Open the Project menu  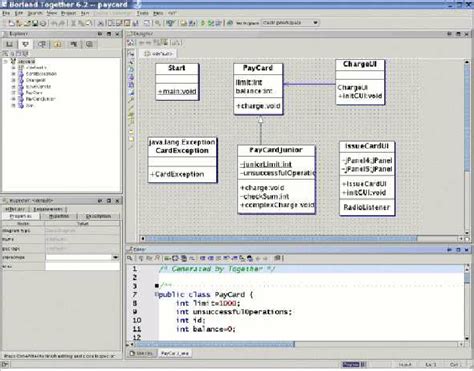pos(69,13)
